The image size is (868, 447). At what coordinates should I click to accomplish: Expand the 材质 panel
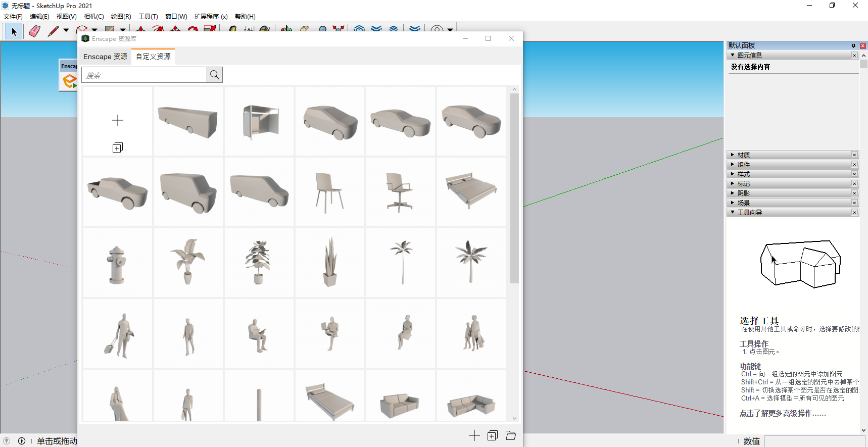743,155
